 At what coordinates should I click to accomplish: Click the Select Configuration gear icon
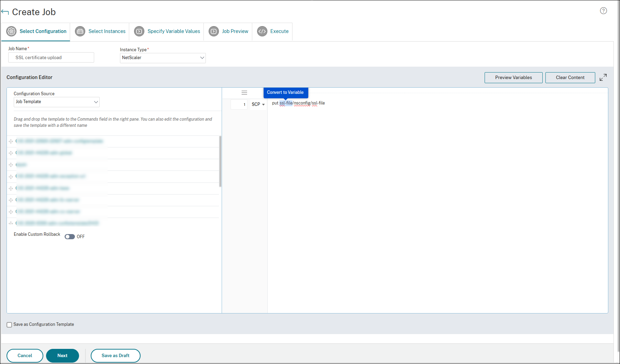pos(11,31)
